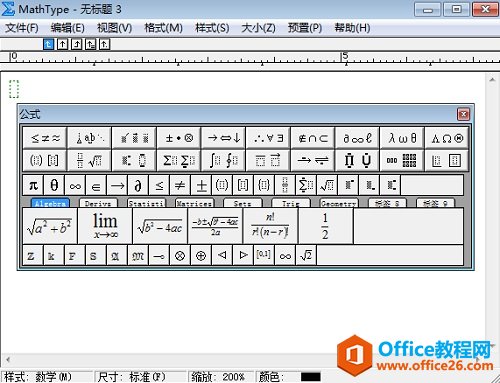
Task: Open the labeled arrow templates palette
Action: coord(313,160)
